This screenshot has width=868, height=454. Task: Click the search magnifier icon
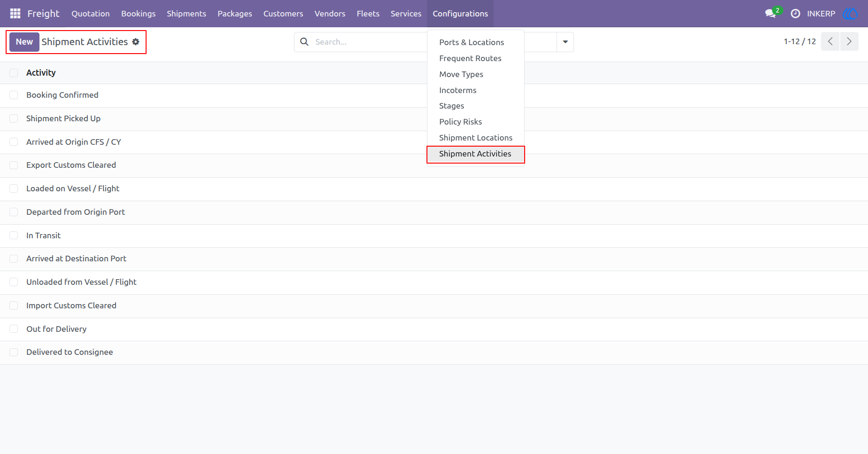(304, 42)
